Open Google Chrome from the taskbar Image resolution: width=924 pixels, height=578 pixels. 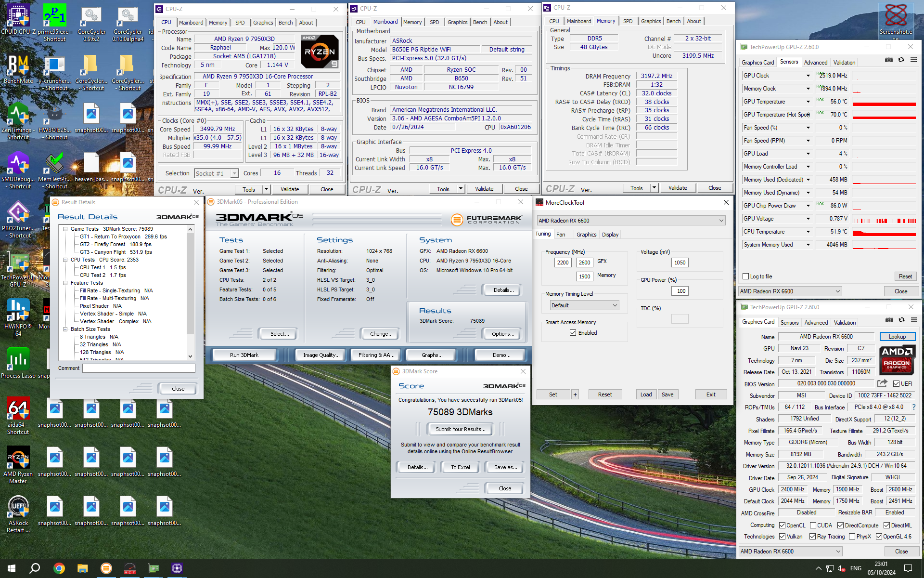(x=59, y=568)
